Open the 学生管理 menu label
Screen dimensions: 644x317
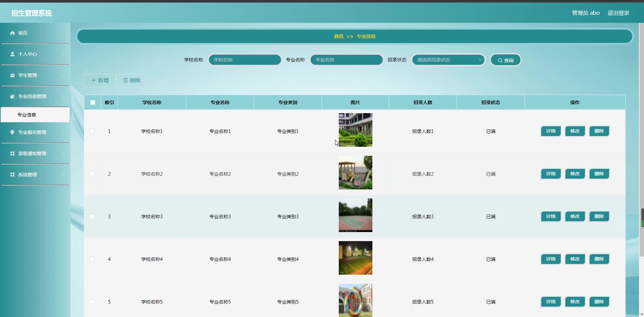coord(28,75)
